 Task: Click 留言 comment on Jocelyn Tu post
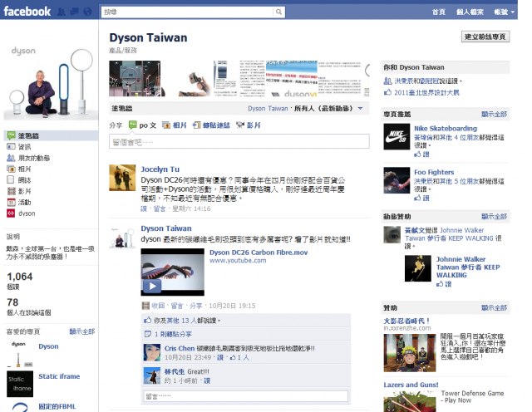tap(160, 208)
